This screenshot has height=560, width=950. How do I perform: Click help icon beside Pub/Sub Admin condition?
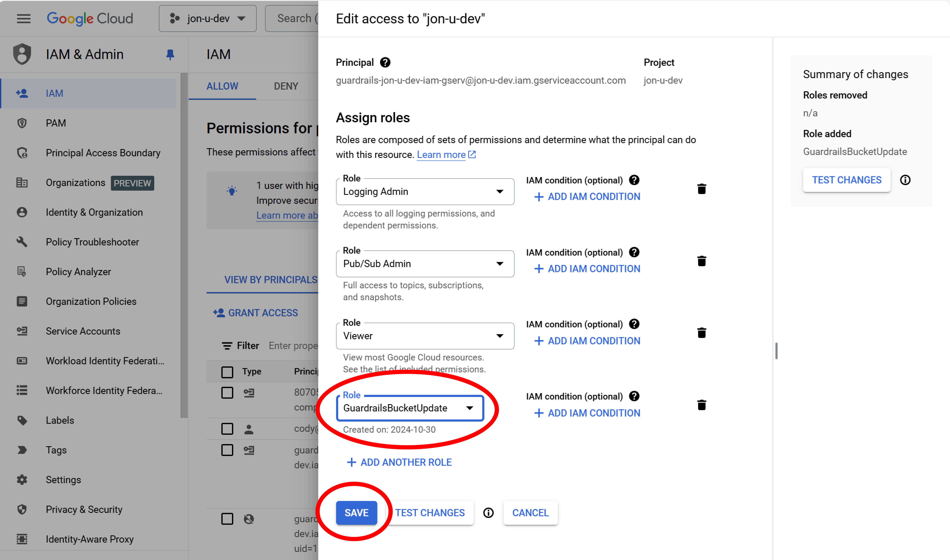pyautogui.click(x=634, y=252)
